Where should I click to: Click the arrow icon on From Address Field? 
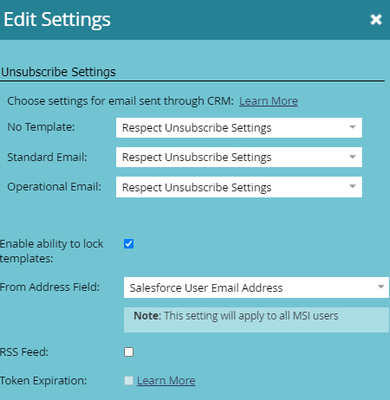[x=381, y=287]
